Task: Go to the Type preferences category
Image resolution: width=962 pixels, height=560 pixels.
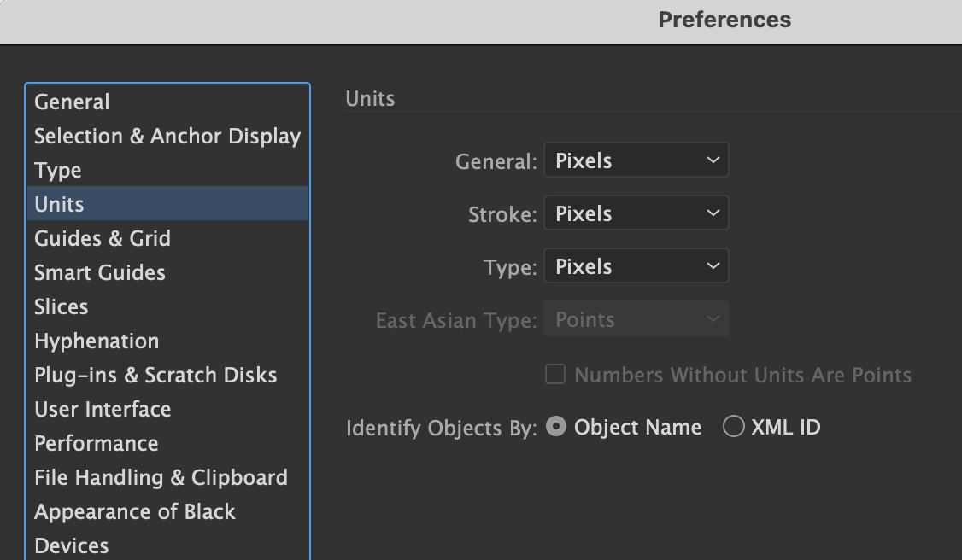Action: point(167,171)
